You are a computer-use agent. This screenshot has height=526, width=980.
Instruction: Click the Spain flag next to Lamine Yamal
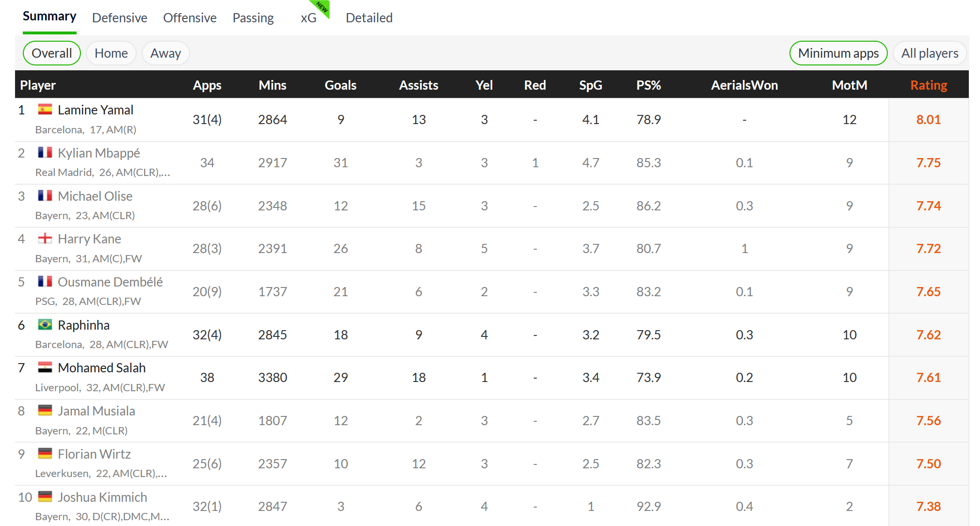coord(45,110)
